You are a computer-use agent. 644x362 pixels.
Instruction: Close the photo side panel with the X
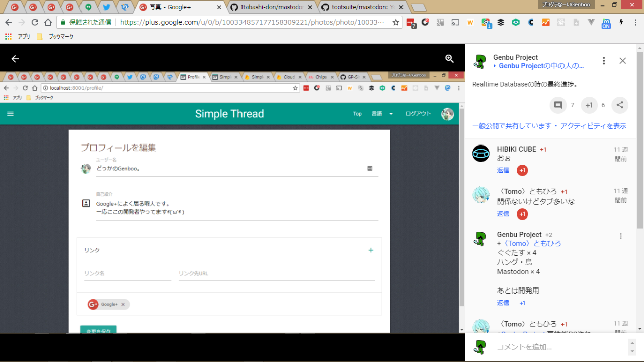[x=623, y=61]
